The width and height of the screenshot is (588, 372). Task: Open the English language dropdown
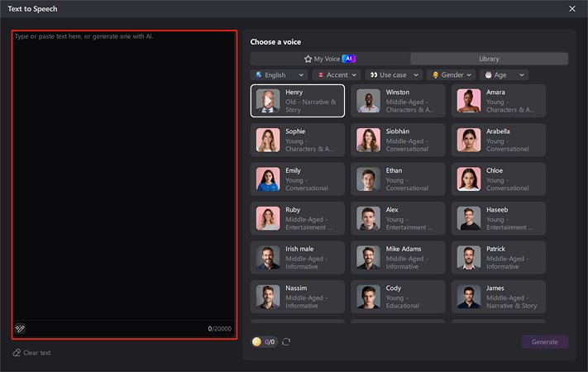click(280, 74)
